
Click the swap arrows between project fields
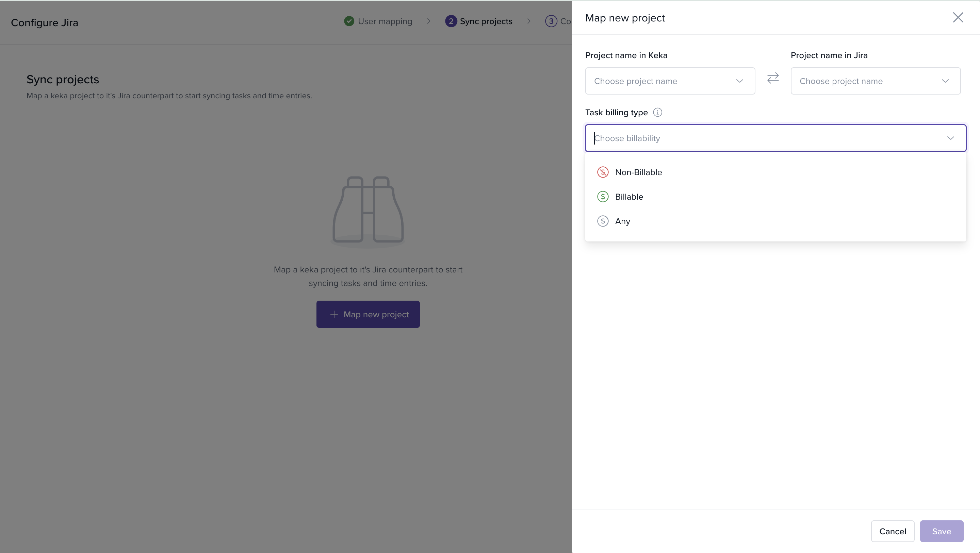(773, 78)
